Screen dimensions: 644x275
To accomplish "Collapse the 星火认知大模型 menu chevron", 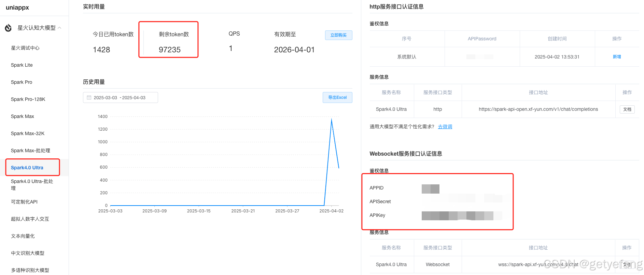I will point(60,28).
